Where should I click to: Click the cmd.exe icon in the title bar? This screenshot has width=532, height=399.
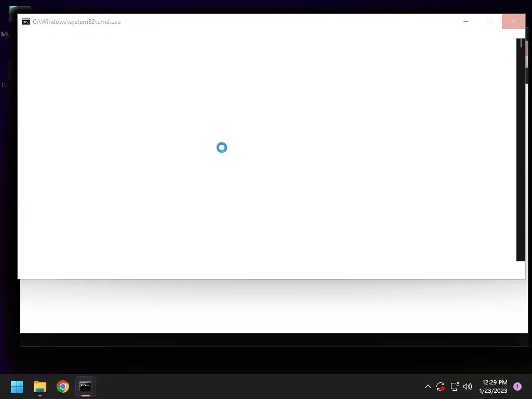click(x=26, y=22)
